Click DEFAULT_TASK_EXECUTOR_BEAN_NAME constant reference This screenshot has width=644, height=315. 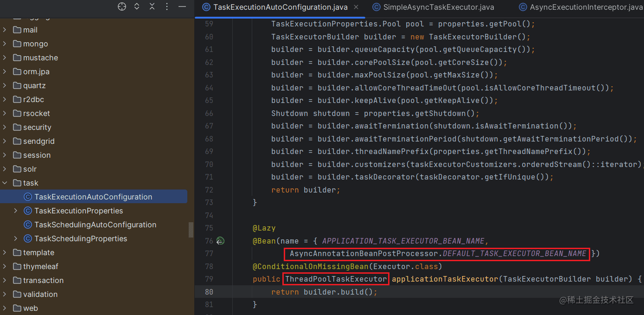(x=514, y=253)
